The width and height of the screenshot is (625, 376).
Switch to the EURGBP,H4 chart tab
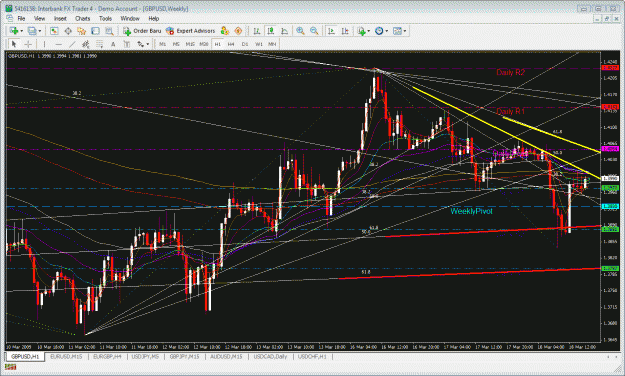click(107, 356)
